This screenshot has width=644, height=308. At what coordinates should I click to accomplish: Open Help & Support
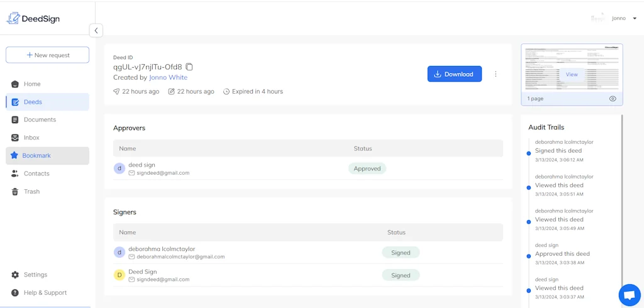pyautogui.click(x=48, y=293)
